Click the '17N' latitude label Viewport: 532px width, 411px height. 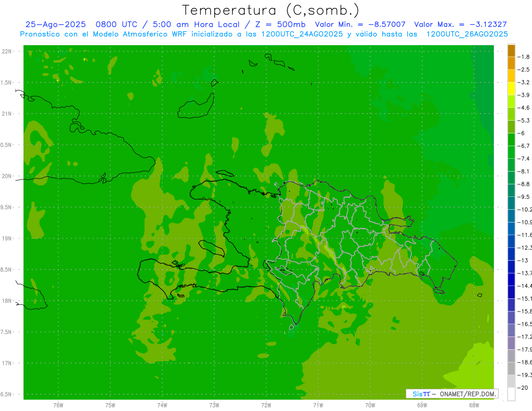click(x=6, y=363)
